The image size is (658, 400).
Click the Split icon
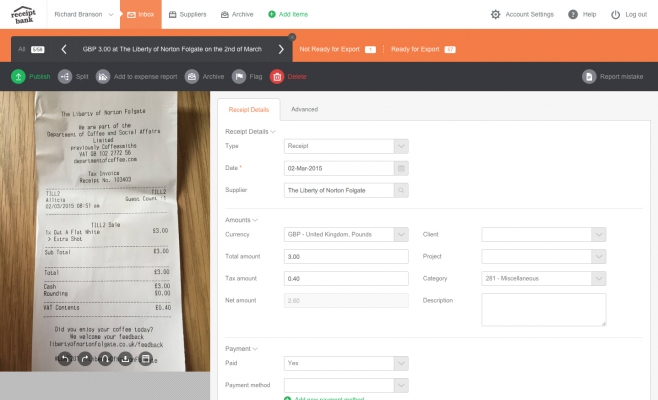click(65, 76)
